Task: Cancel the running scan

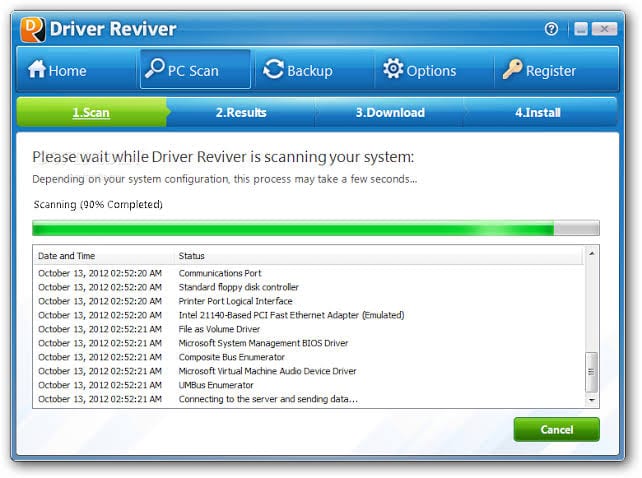Action: pyautogui.click(x=556, y=429)
